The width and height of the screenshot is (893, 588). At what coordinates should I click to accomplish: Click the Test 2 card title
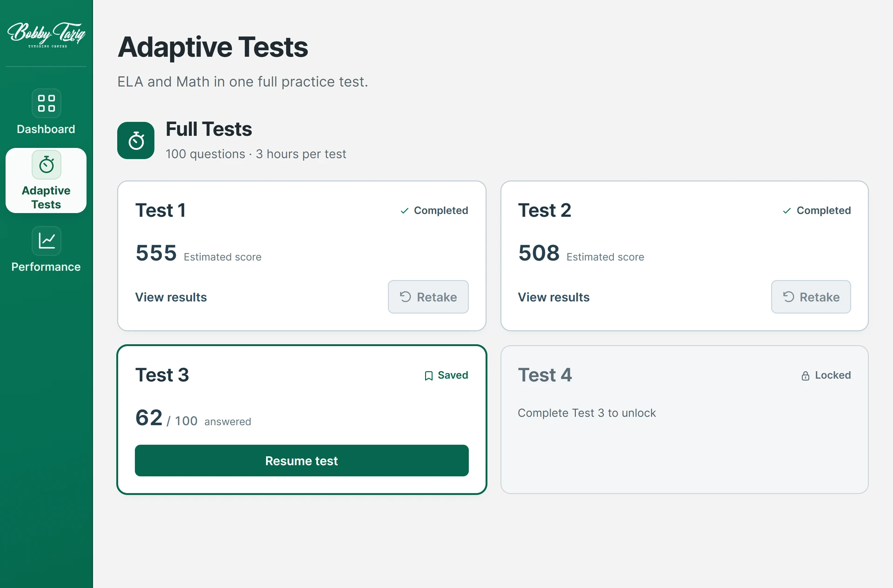click(545, 210)
